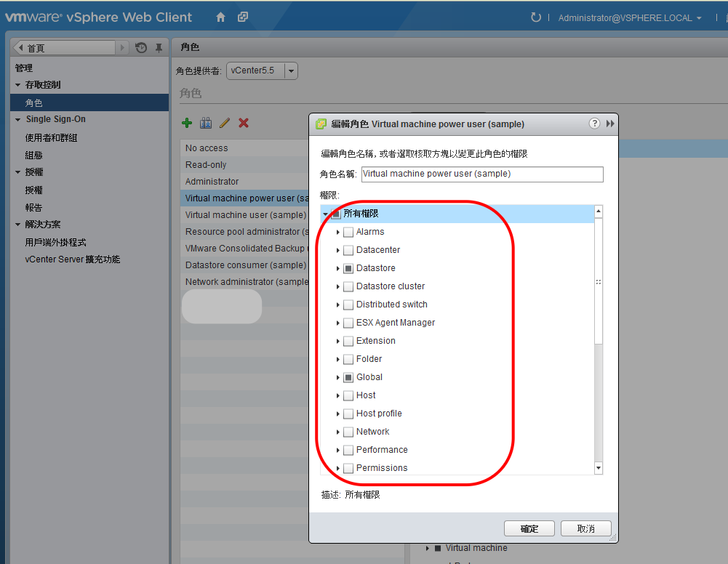Open 使用者和群組 in navigator
Screen dimensions: 728x564
[x=51, y=138]
